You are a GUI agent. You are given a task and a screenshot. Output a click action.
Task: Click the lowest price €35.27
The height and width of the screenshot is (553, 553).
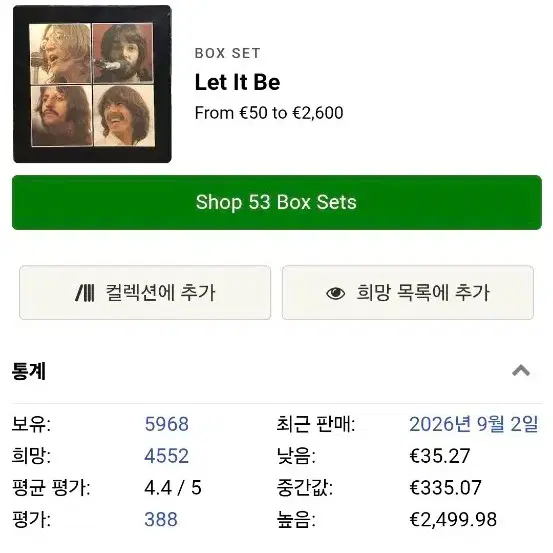[x=440, y=456]
